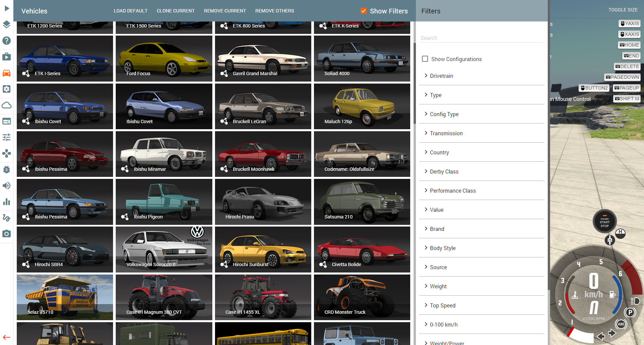Open the bug debug icon

[7, 169]
